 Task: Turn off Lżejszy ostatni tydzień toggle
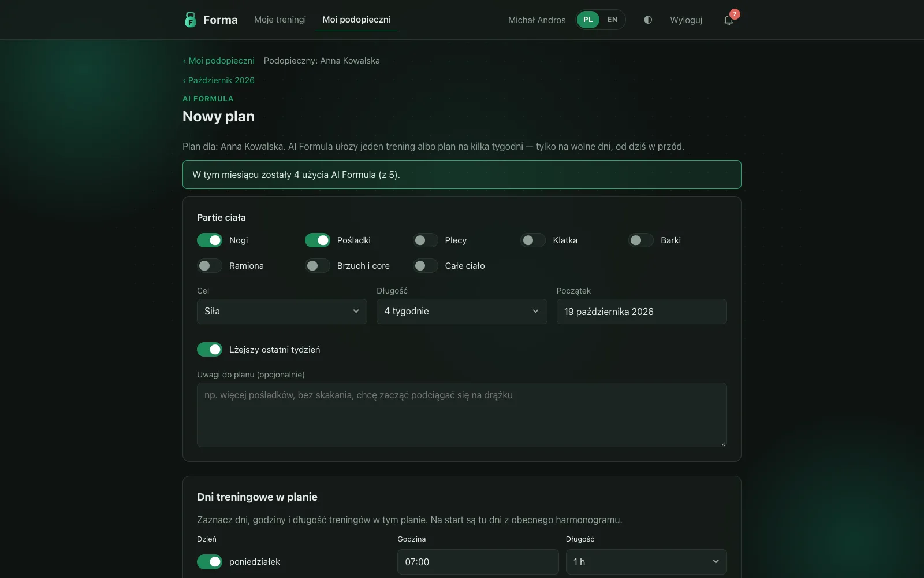tap(210, 349)
